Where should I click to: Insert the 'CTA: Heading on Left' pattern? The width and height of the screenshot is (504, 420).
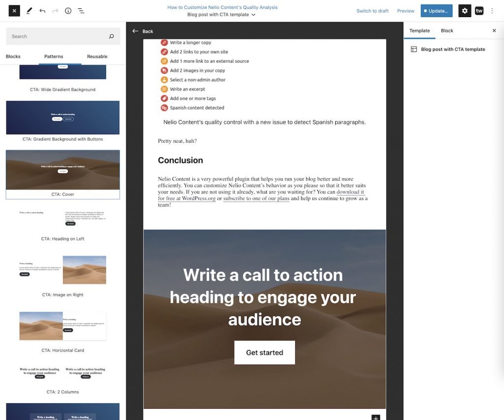pyautogui.click(x=63, y=224)
